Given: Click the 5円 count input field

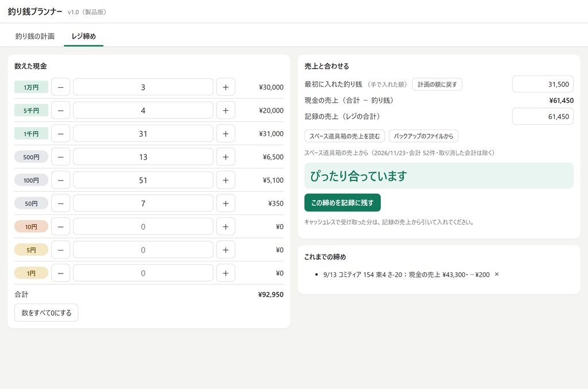Looking at the screenshot, I should tap(143, 250).
